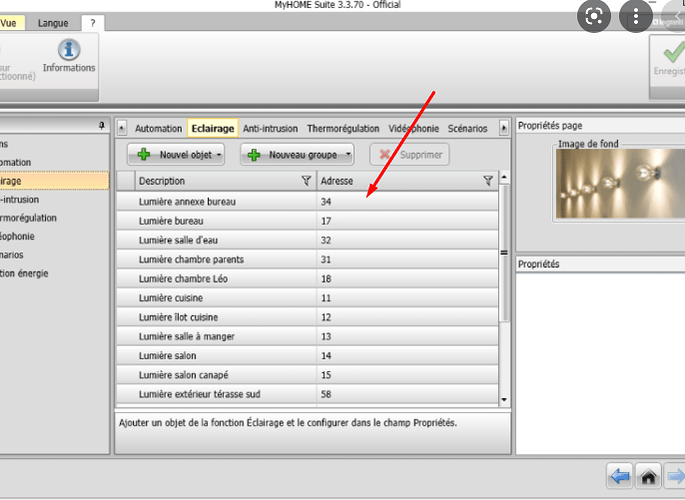Viewport: 685px width, 500px height.
Task: Open the Vue menu
Action: pos(9,23)
